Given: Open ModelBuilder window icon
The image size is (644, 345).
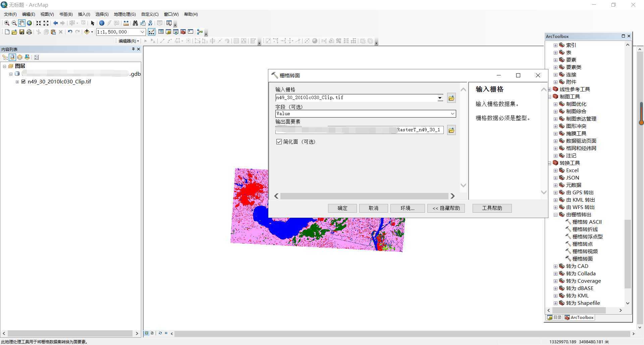Looking at the screenshot, I should click(200, 32).
